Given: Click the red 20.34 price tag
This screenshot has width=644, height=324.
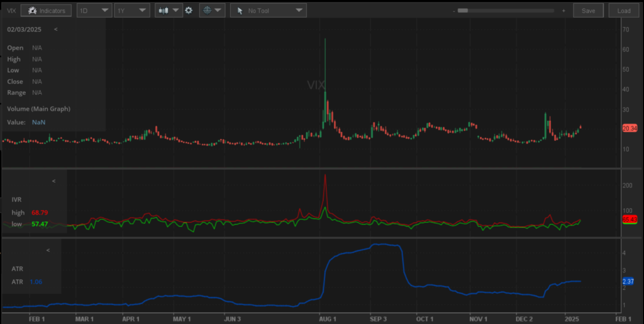Looking at the screenshot, I should click(x=630, y=128).
